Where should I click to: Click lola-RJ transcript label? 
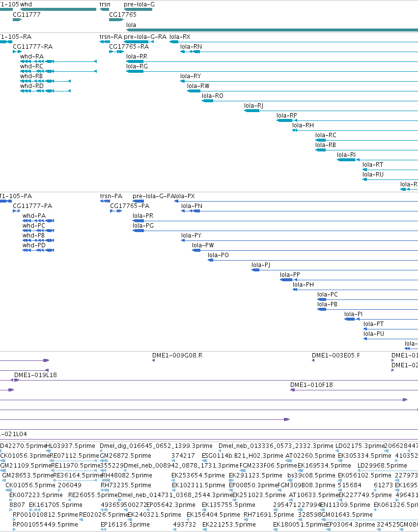pyautogui.click(x=253, y=106)
